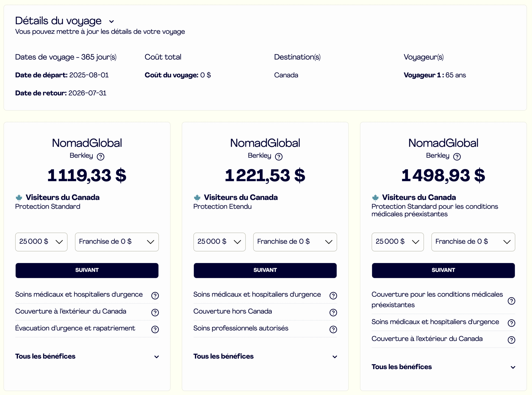Expand Tous les bénéfices in Protection Etendu card
Image resolution: width=532 pixels, height=395 pixels.
point(265,356)
